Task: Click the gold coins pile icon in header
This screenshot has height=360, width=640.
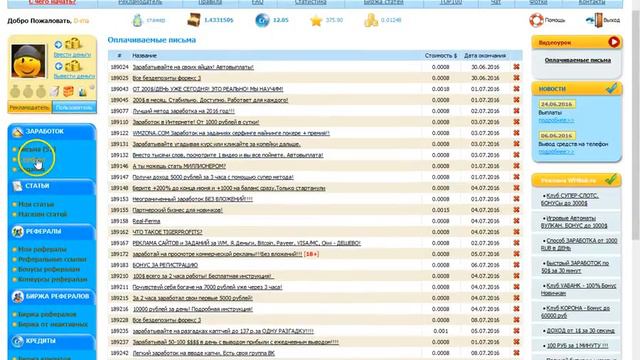Action: click(371, 20)
